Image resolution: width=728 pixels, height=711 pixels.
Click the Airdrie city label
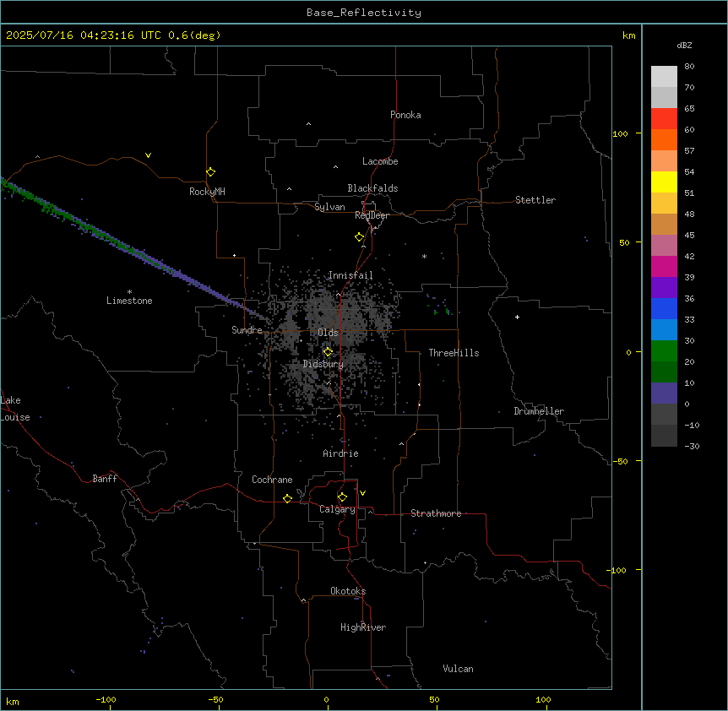coord(341,453)
